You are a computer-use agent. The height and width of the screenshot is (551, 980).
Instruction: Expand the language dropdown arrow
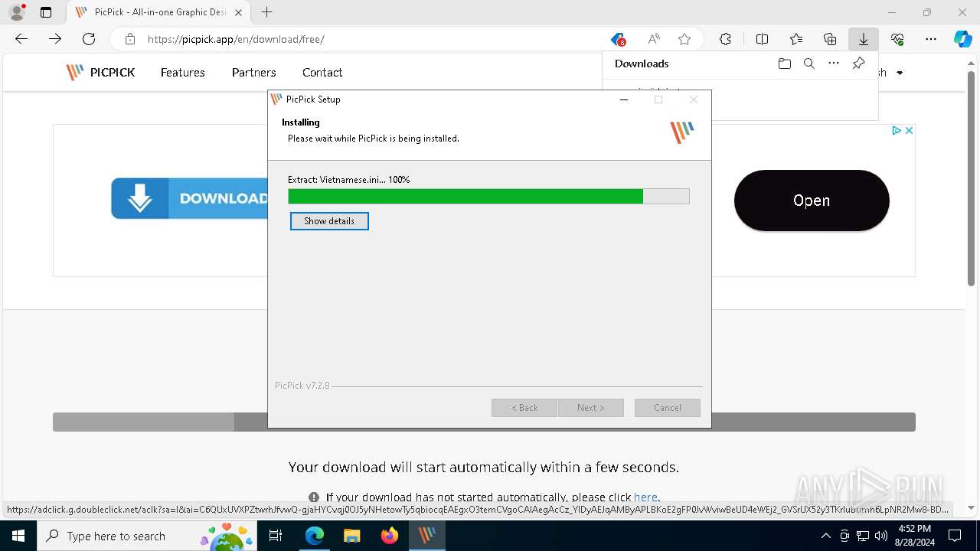900,73
